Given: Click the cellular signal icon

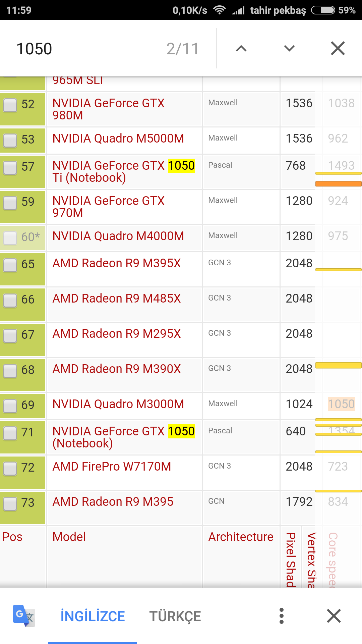Looking at the screenshot, I should click(238, 10).
